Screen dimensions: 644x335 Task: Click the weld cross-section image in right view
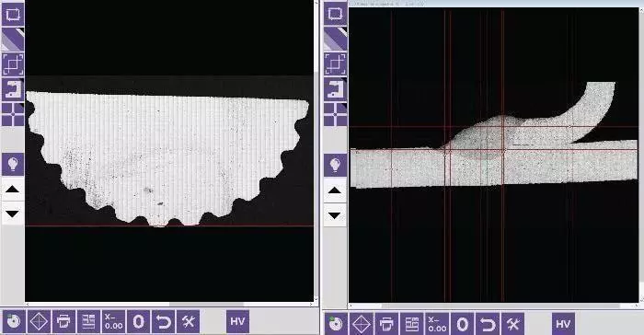click(493, 135)
